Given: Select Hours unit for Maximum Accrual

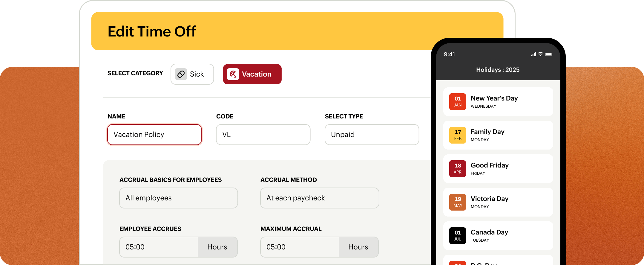Looking at the screenshot, I should click(358, 247).
